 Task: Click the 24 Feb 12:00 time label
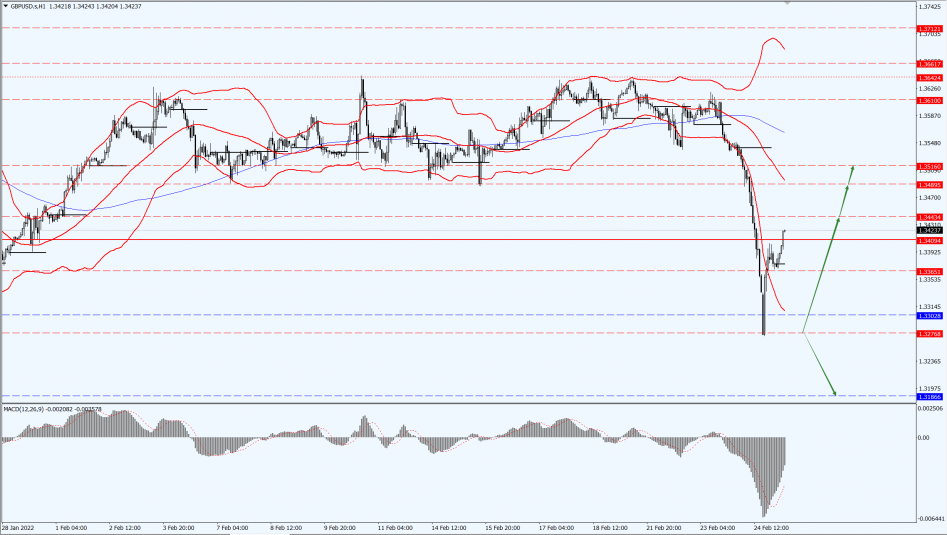pyautogui.click(x=771, y=526)
